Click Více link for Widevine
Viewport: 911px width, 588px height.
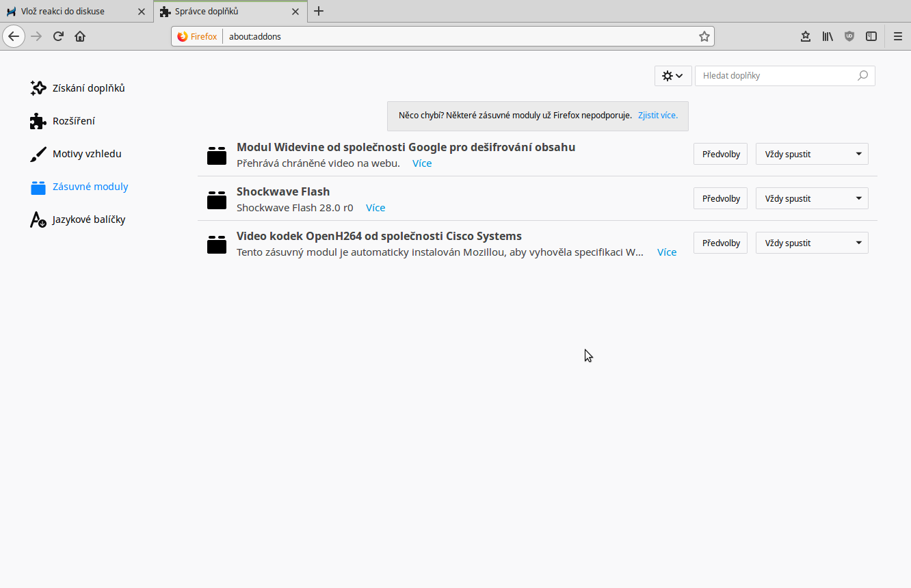(422, 163)
